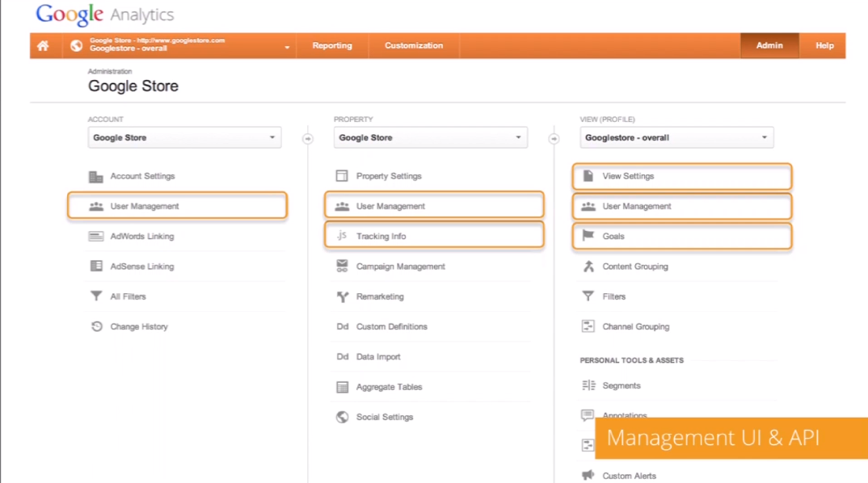
Task: Open the account selector in top orange bar
Action: click(181, 46)
